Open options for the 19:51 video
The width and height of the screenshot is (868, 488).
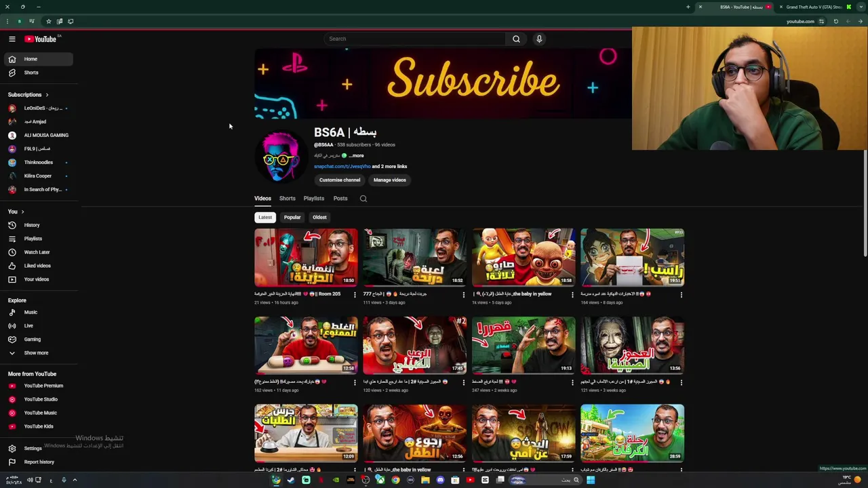[682, 294]
